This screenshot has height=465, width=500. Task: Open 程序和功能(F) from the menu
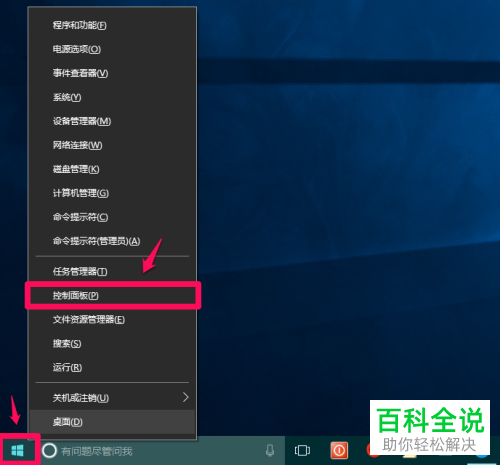pyautogui.click(x=113, y=25)
